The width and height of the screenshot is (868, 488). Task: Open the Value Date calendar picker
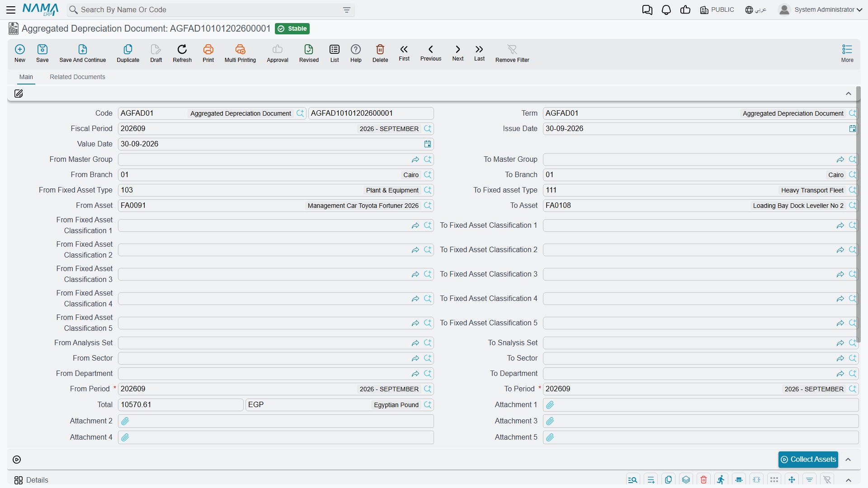428,144
